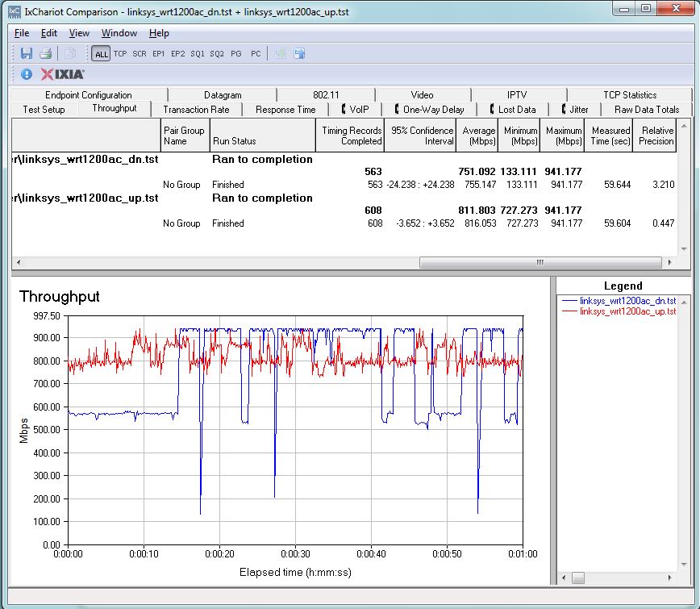
Task: Select the Throughput tab
Action: (x=115, y=109)
